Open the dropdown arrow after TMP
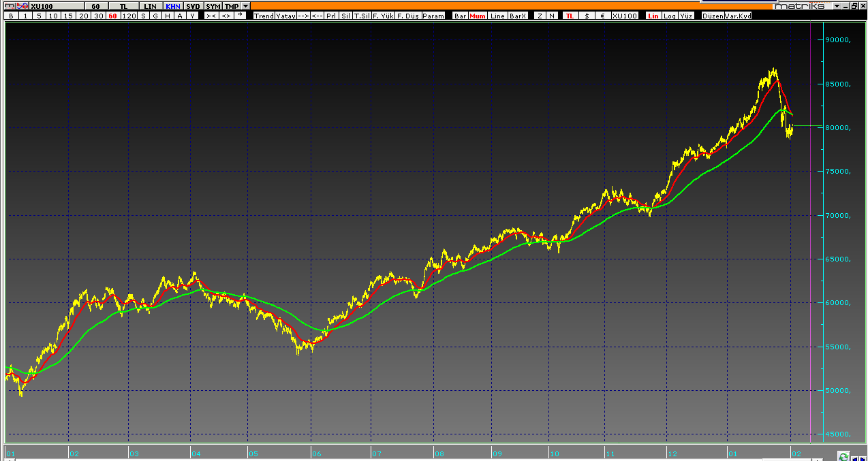Screen dimensions: 868x461 pyautogui.click(x=245, y=6)
